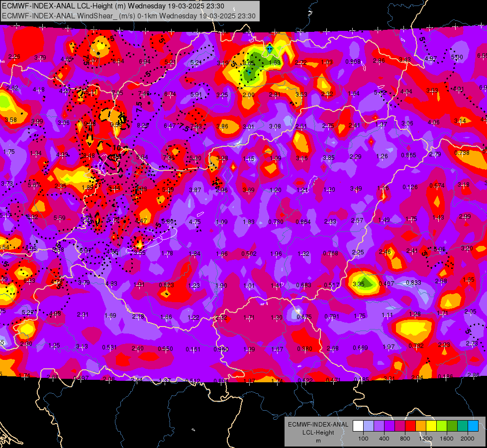Image resolution: width=487 pixels, height=448 pixels.
Task: Select the grid value 0.865
Action: tap(408, 155)
